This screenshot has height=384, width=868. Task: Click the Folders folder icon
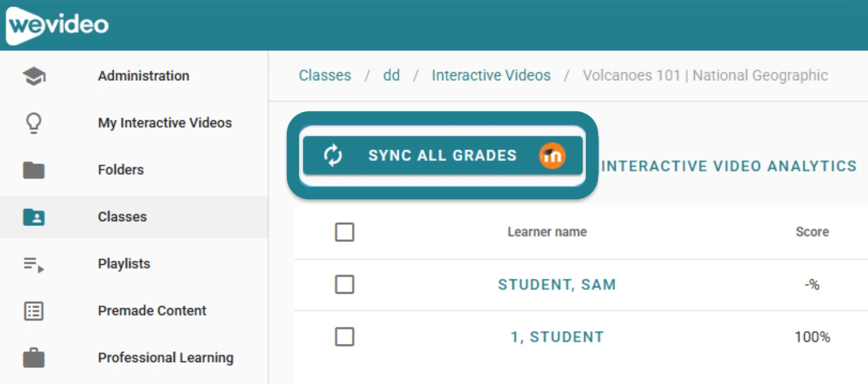[x=34, y=170]
